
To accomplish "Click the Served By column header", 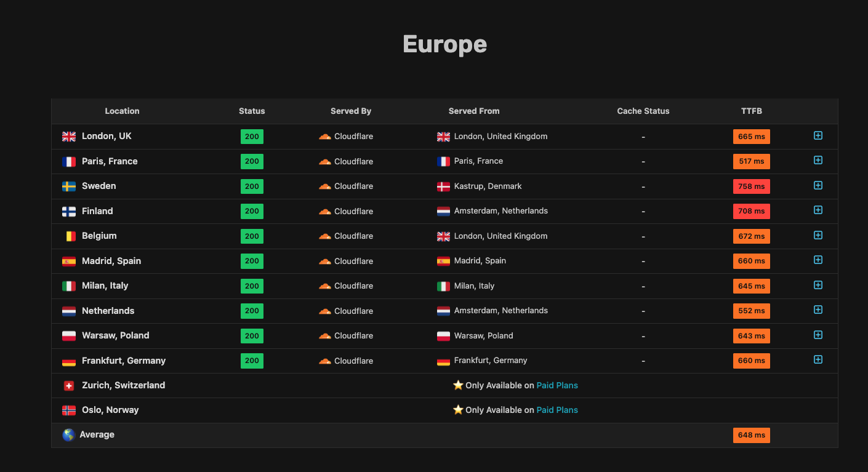I will click(x=351, y=111).
